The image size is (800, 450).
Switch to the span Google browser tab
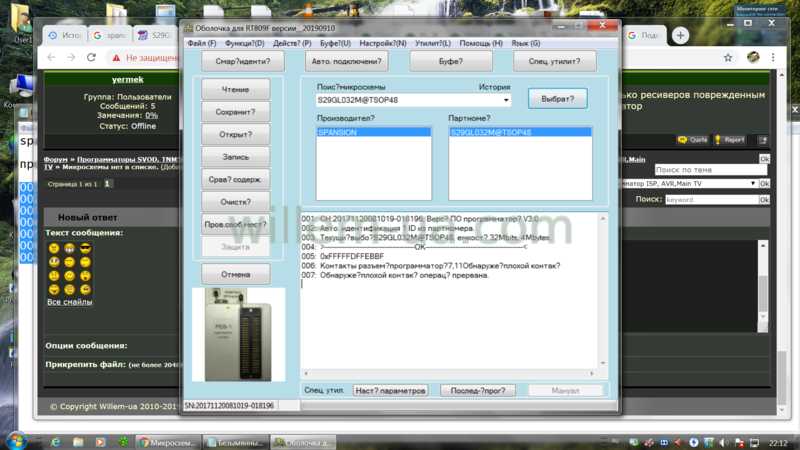pos(110,35)
